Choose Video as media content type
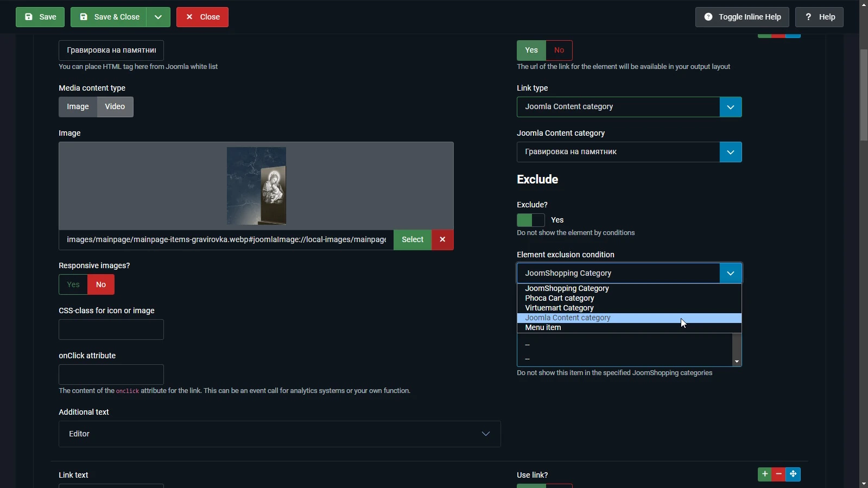 coord(115,107)
